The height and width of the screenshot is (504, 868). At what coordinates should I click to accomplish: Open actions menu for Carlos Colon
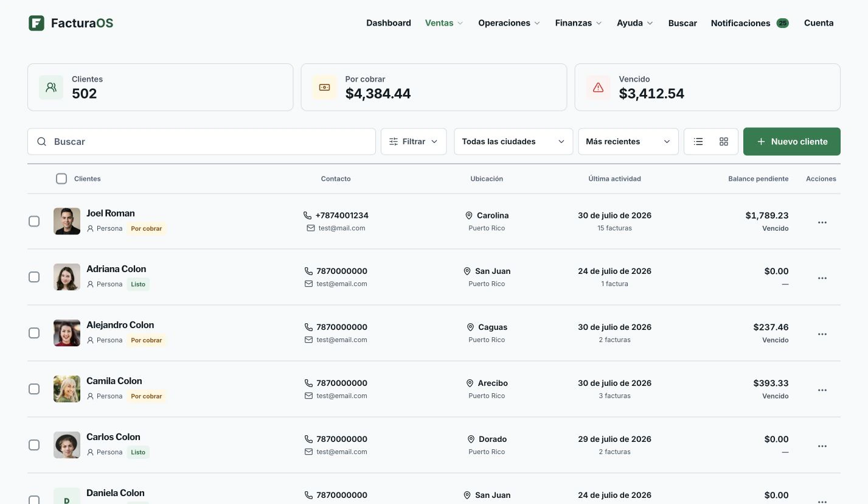click(x=822, y=446)
